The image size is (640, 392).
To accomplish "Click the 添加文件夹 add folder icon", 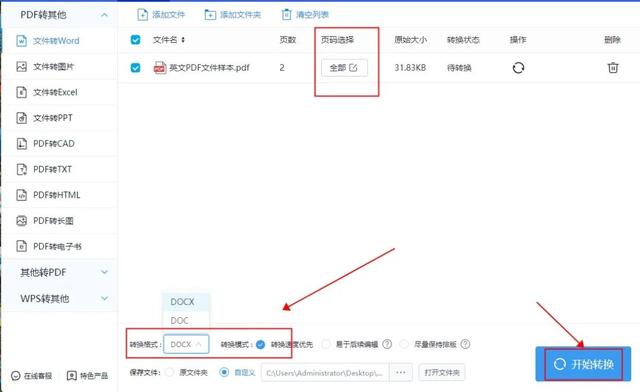I will coord(210,15).
